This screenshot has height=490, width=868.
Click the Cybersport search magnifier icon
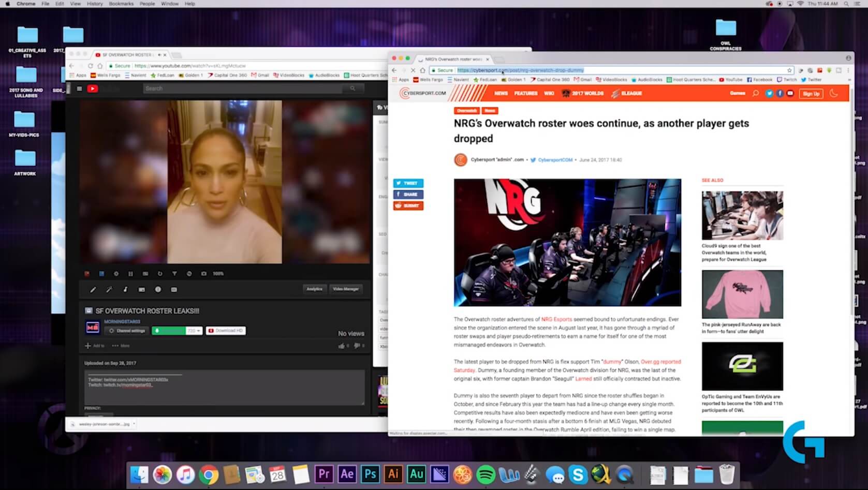tap(756, 94)
